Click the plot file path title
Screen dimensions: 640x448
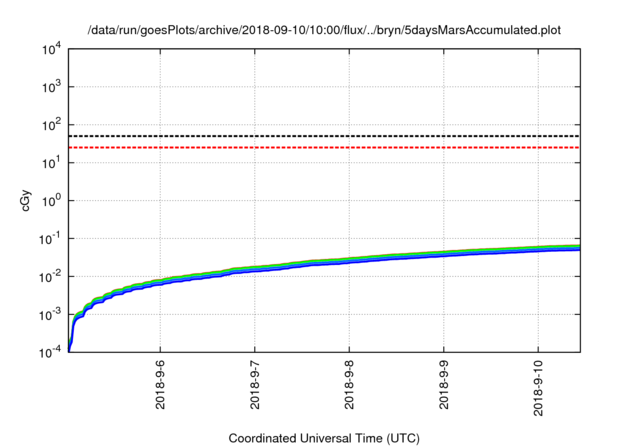324,30
